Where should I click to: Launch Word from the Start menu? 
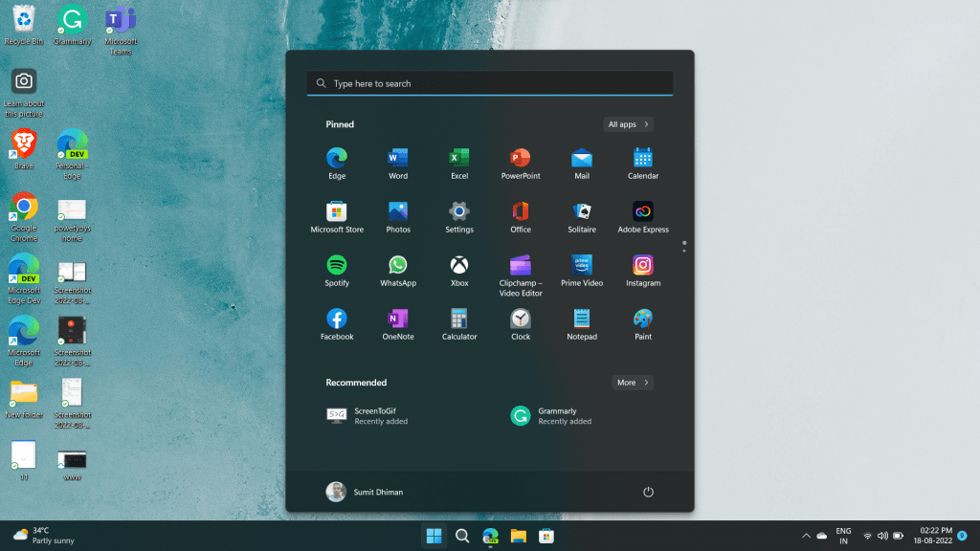click(398, 164)
